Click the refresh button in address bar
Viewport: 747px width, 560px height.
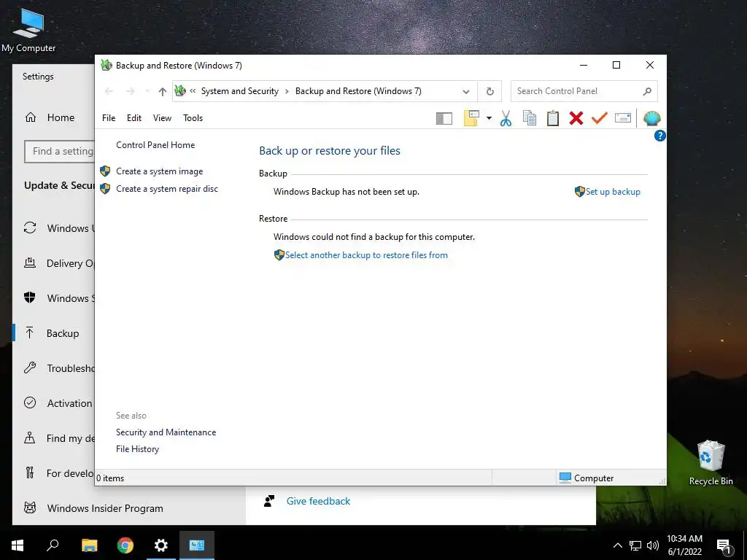coord(489,91)
